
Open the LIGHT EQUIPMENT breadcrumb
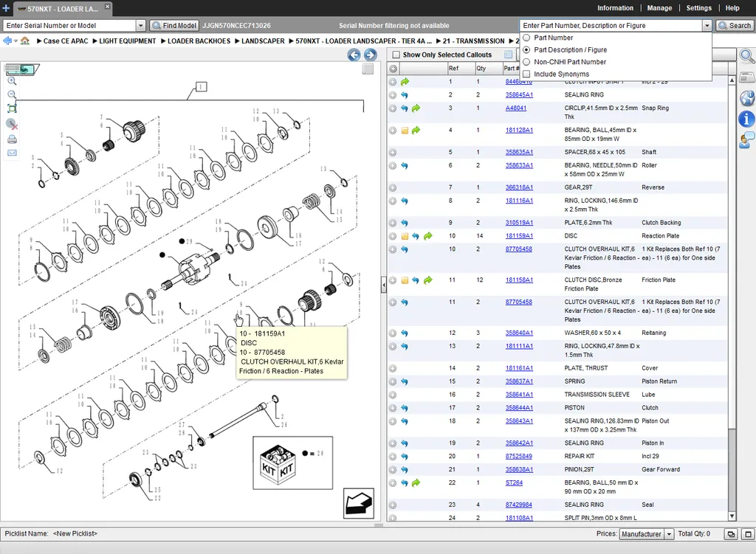coord(127,41)
